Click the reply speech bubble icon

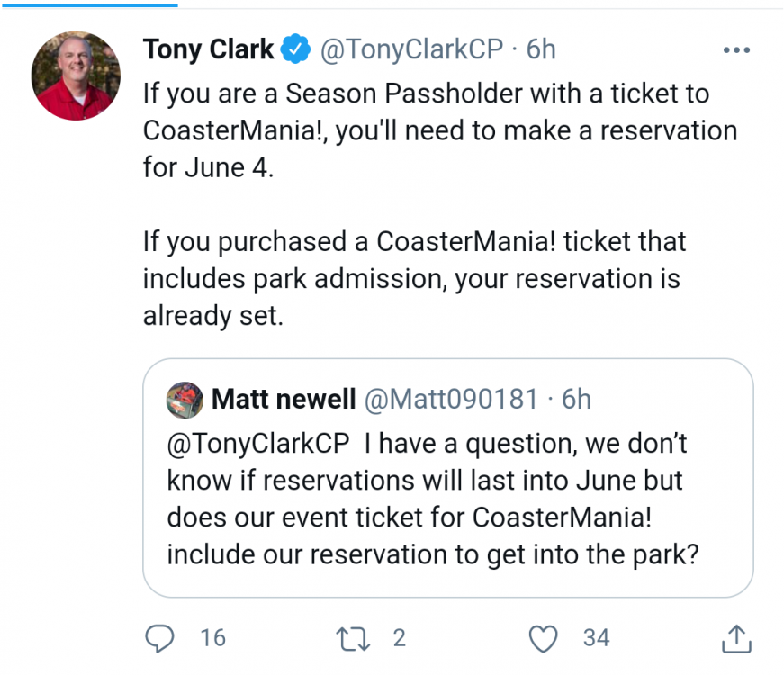tap(159, 638)
